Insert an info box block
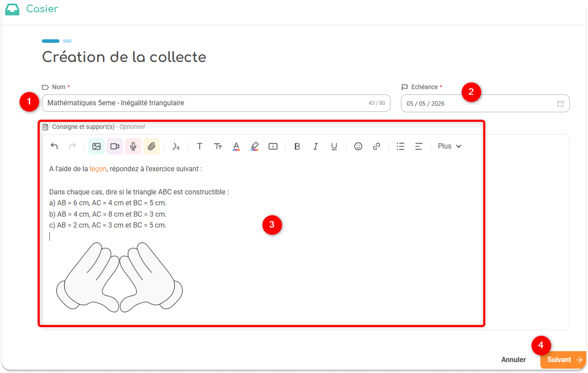 coord(273,146)
